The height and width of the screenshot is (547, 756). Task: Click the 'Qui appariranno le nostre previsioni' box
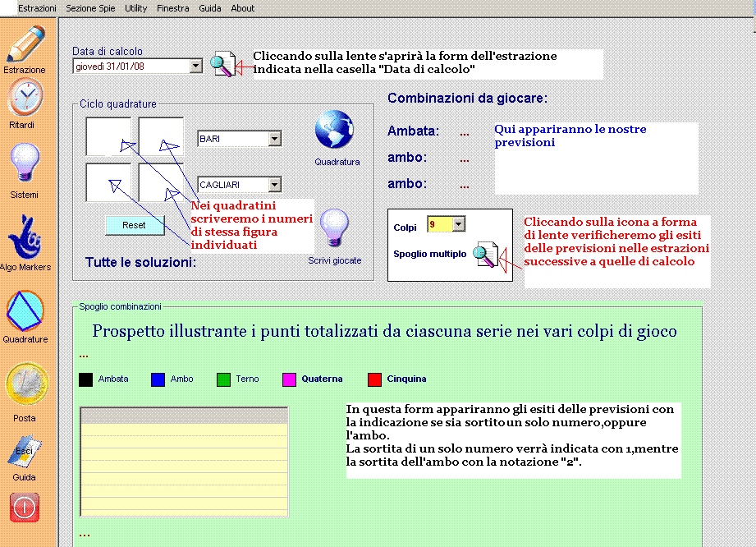[x=596, y=159]
